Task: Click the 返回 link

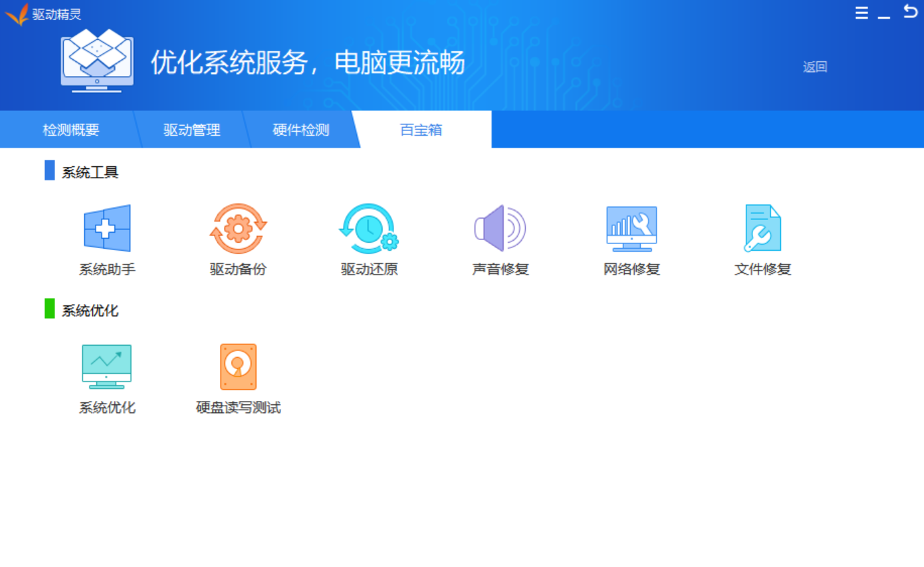Action: point(815,67)
